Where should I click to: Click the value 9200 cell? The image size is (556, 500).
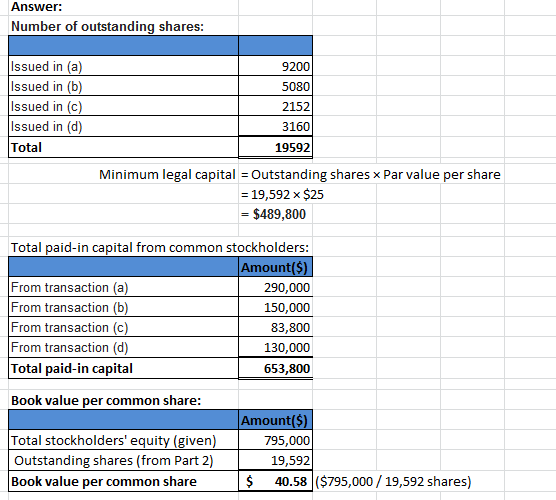(276, 66)
